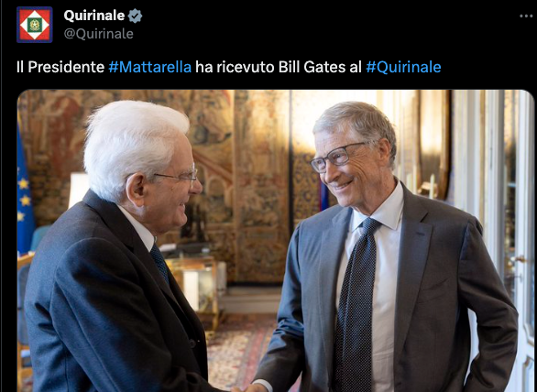537x392 pixels.
Task: Click "Il Presidente" in the post text
Action: pos(60,67)
